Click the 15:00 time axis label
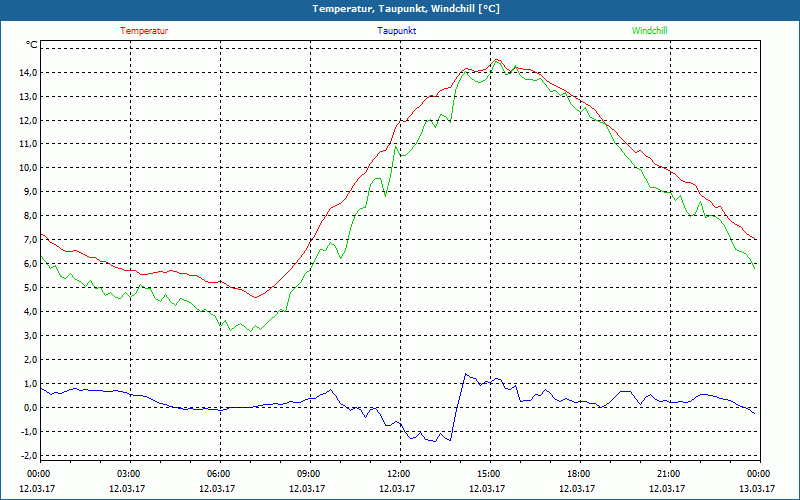Screen dimensions: 800x500 (490, 474)
